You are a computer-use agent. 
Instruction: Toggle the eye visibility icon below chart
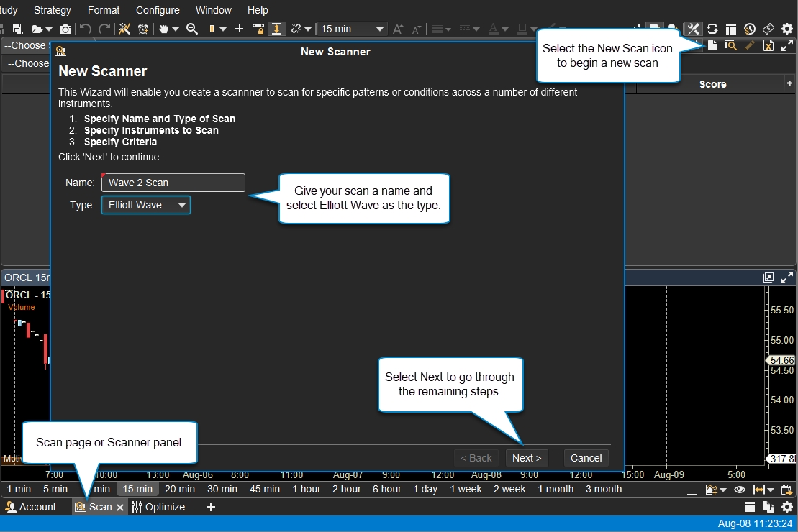(739, 490)
